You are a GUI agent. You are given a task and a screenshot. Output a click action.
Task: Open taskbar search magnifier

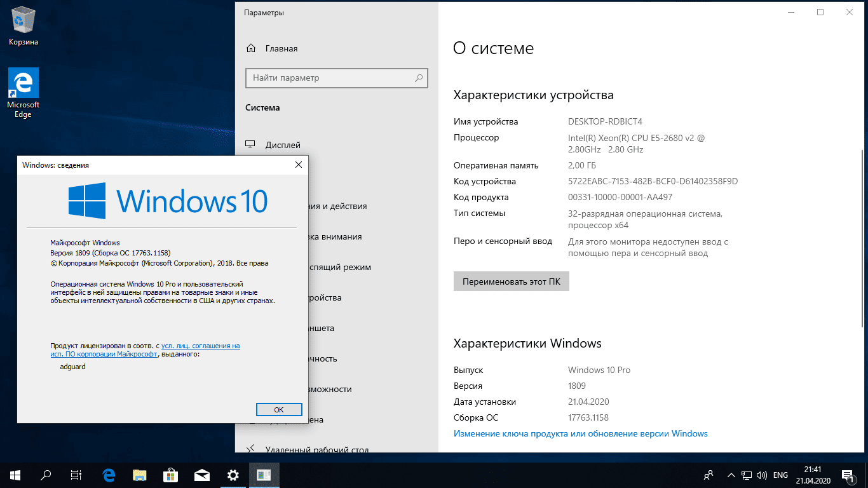pos(46,475)
